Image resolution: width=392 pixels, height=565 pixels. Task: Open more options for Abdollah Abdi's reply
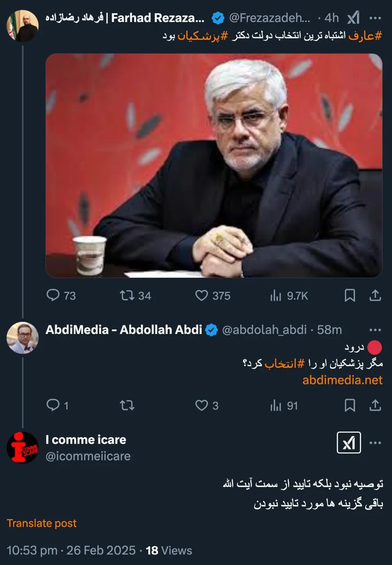coord(375,330)
